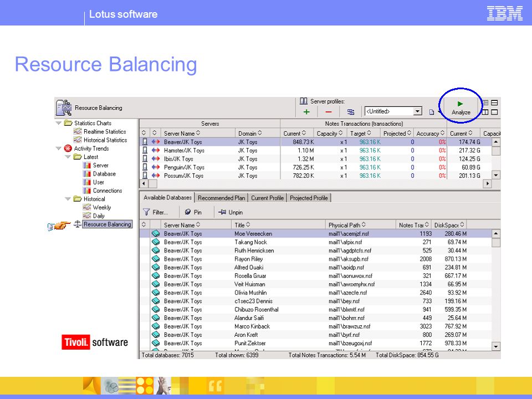Collapse the Historical folder node
The height and width of the screenshot is (399, 532).
pyautogui.click(x=68, y=199)
